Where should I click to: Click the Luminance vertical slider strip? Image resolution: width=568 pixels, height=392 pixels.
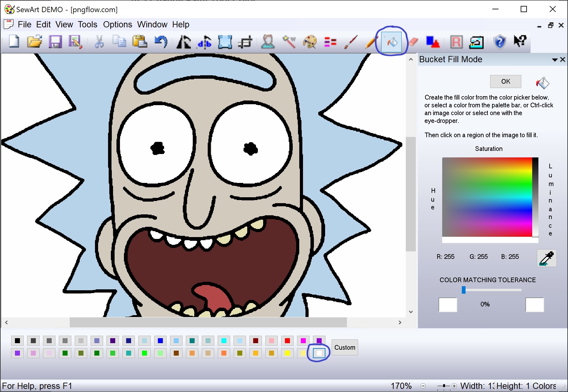click(x=535, y=197)
